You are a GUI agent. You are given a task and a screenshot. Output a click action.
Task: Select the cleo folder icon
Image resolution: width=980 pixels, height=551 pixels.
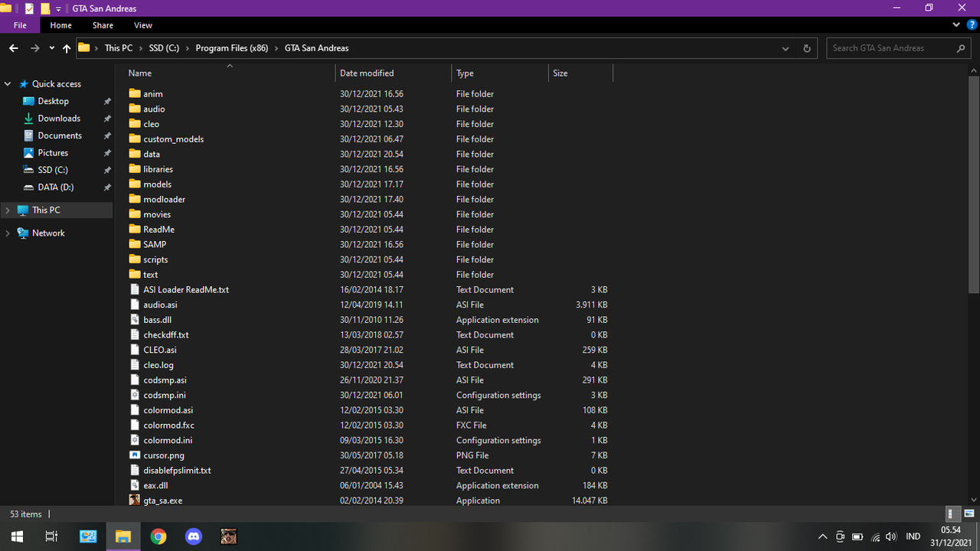(x=135, y=123)
